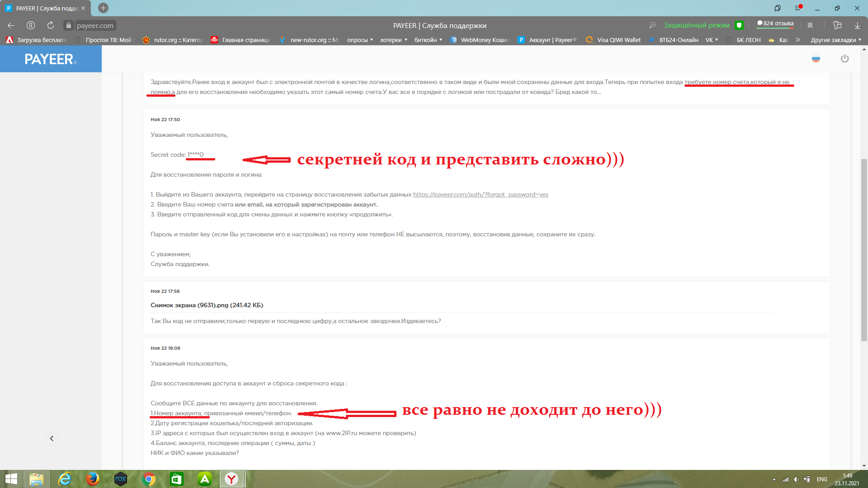Select the PAYEER Служба поддержки tab
The width and height of the screenshot is (868, 488).
click(43, 8)
